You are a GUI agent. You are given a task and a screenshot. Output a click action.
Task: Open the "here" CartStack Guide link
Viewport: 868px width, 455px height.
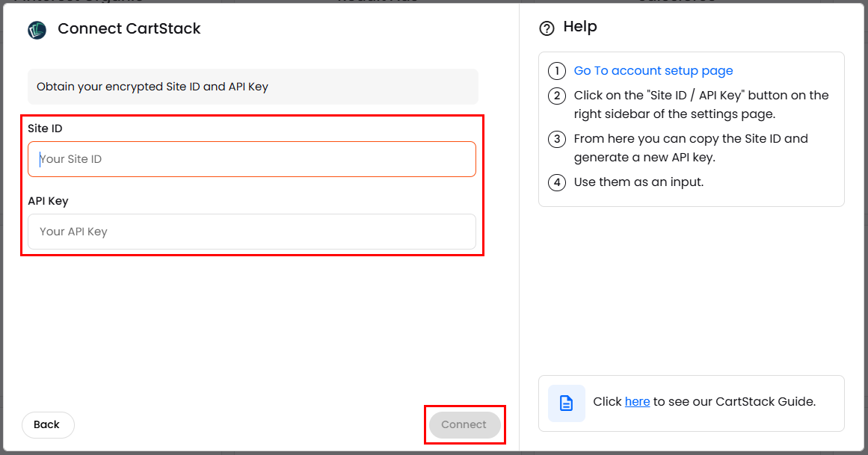637,402
